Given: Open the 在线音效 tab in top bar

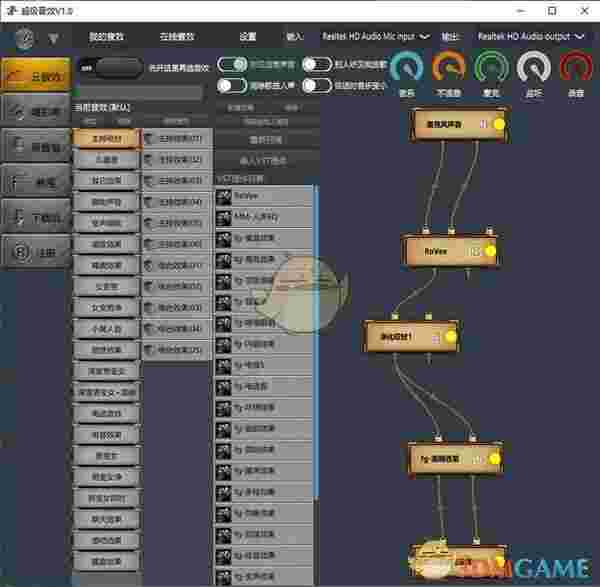Looking at the screenshot, I should [x=177, y=37].
